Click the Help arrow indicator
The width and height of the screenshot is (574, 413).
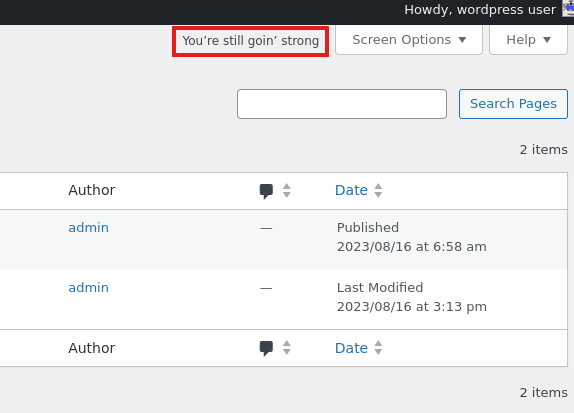click(547, 40)
